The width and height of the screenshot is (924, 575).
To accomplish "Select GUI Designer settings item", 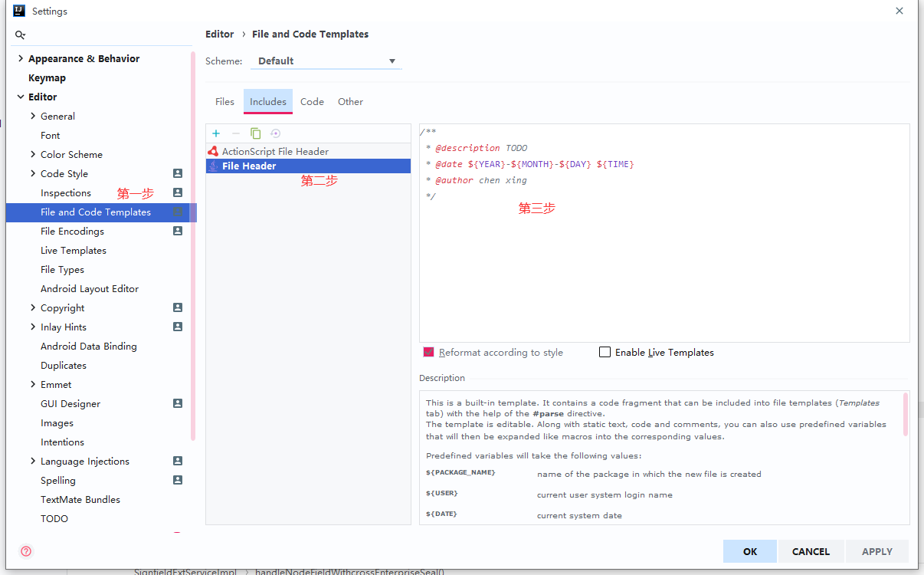I will [x=70, y=403].
